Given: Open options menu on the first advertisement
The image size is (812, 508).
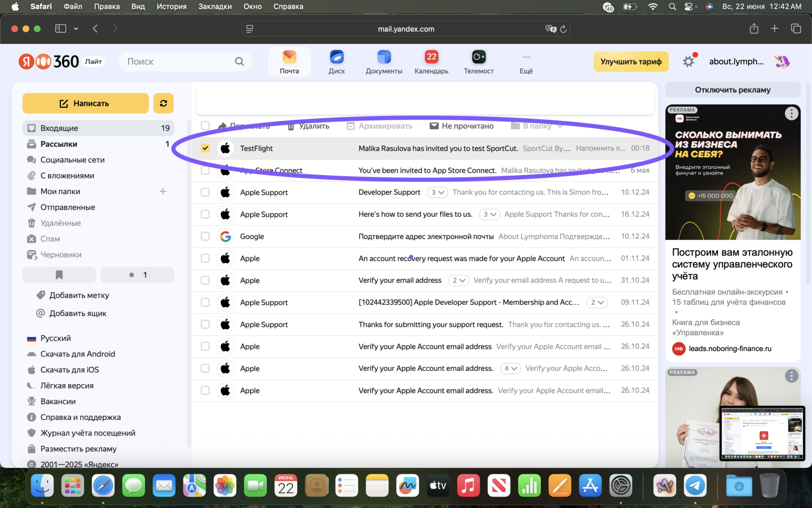Looking at the screenshot, I should [791, 113].
